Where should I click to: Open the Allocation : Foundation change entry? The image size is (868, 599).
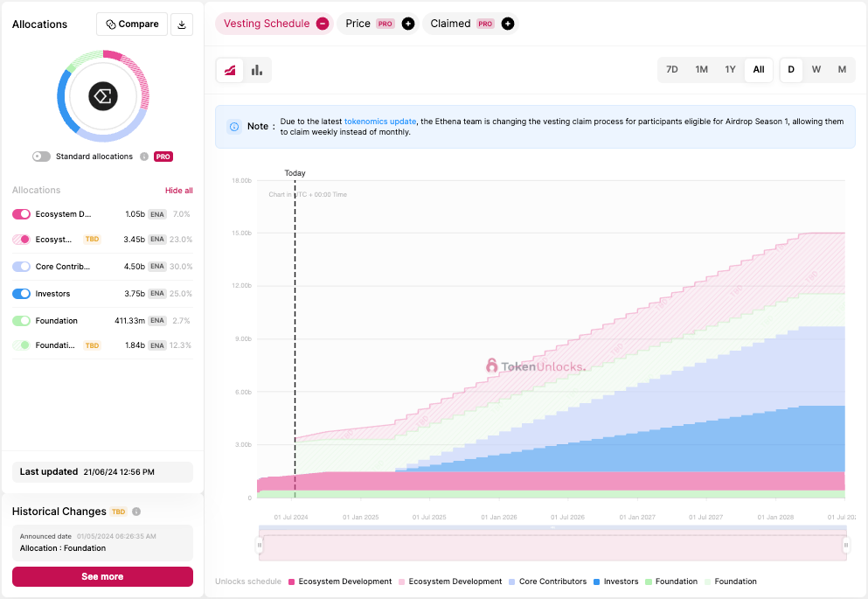(102, 543)
